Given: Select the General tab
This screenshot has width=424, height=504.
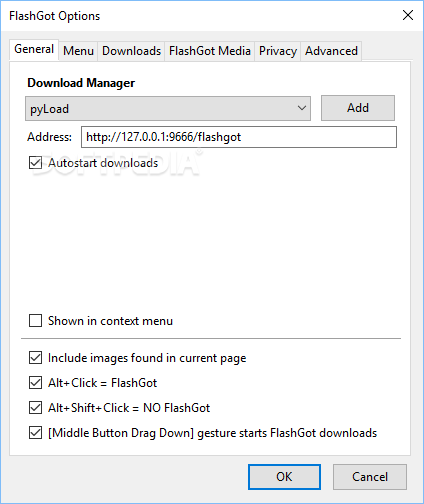Looking at the screenshot, I should (34, 49).
